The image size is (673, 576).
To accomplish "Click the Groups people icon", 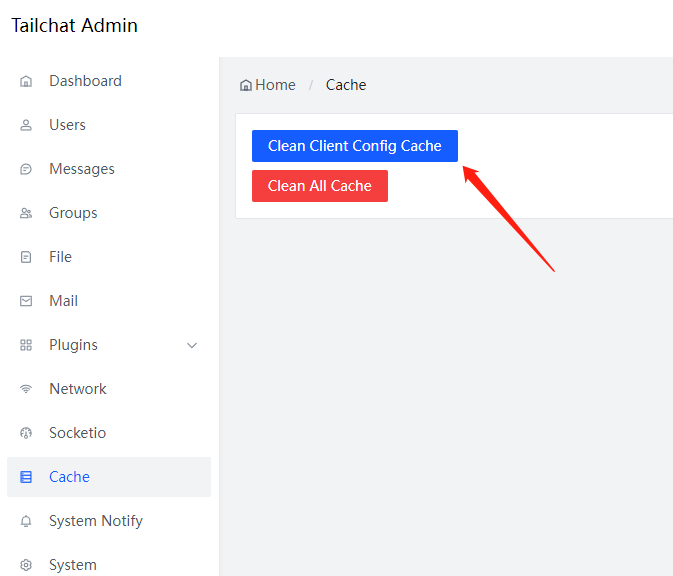I will (26, 213).
